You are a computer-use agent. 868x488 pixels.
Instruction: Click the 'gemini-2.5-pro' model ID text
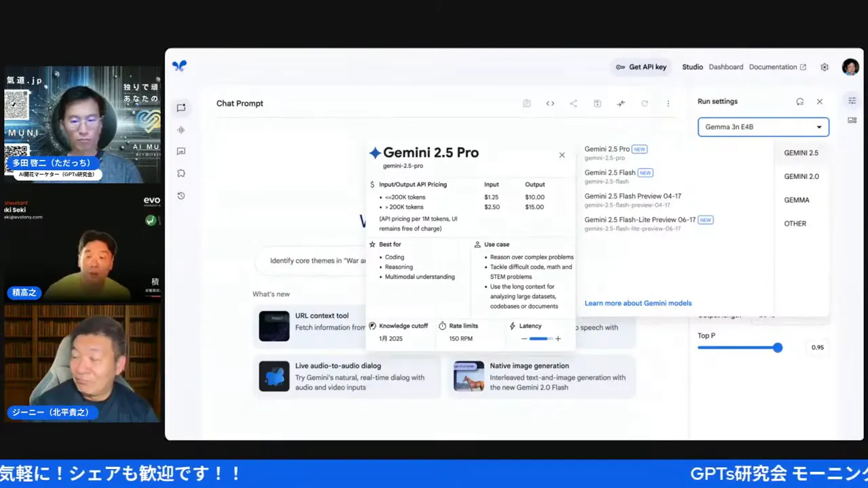pos(403,166)
